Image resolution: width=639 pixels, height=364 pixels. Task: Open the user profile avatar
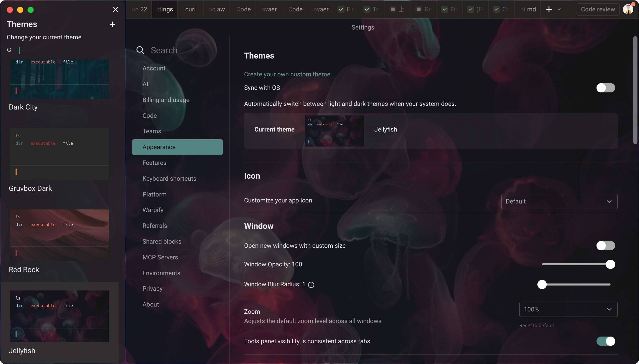pos(628,10)
